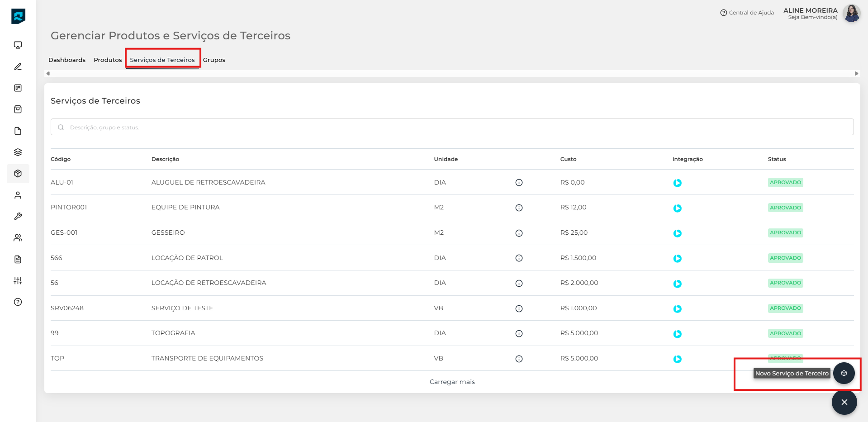Open Central de Ajuda link
The height and width of the screenshot is (422, 868).
pyautogui.click(x=747, y=13)
